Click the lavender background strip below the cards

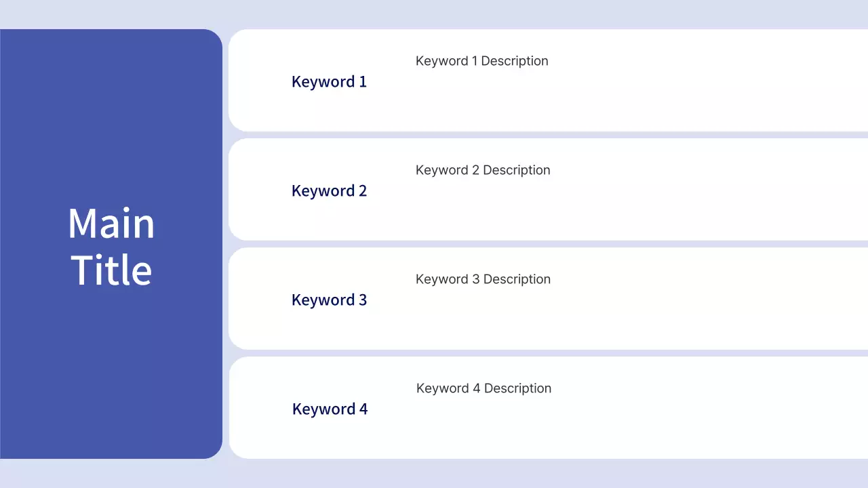[434, 474]
